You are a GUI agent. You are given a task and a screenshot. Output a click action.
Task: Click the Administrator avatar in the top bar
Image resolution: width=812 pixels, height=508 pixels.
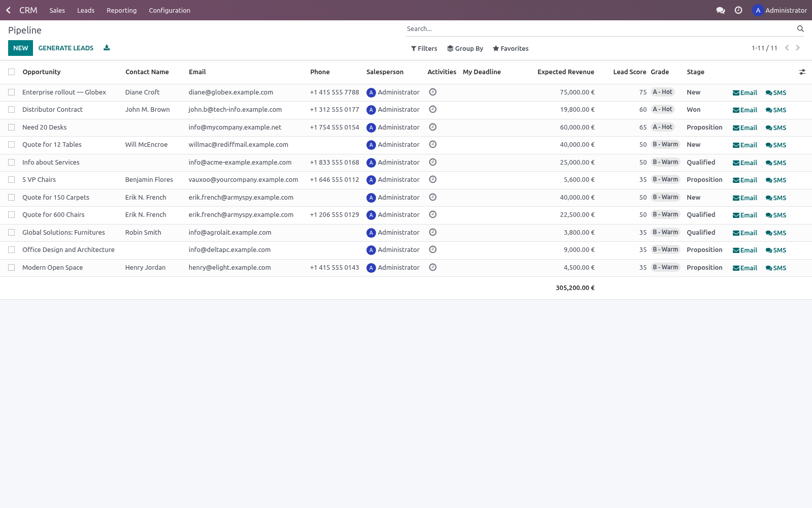tap(758, 10)
